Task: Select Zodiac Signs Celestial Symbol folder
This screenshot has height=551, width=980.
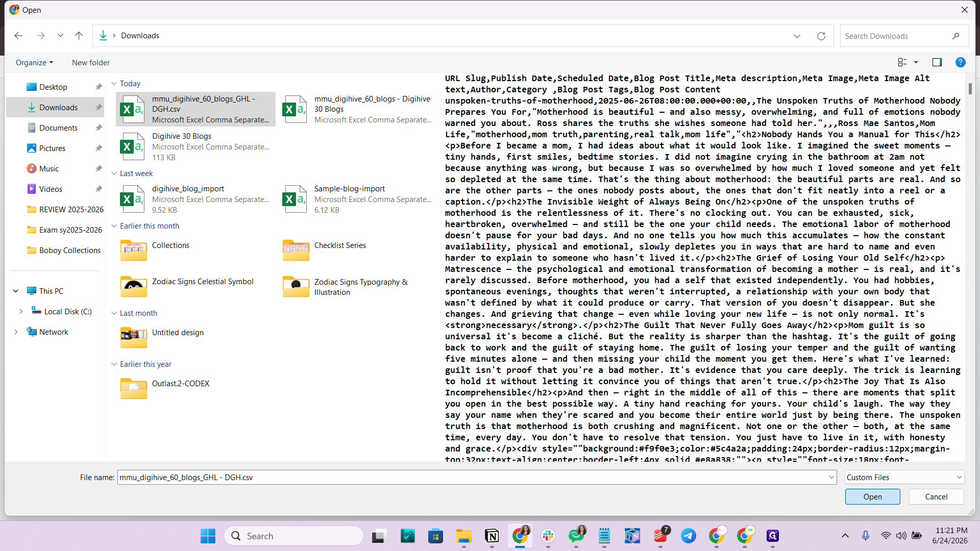Action: point(196,287)
